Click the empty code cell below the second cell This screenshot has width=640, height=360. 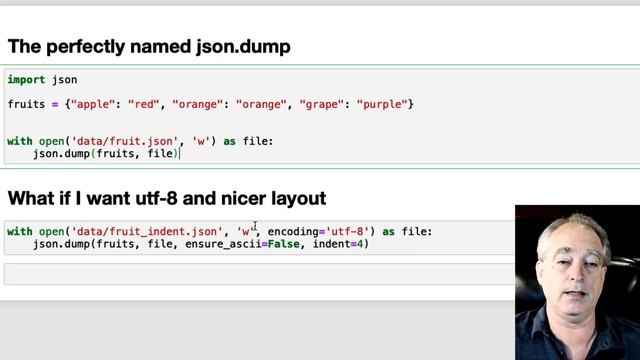[x=259, y=274]
